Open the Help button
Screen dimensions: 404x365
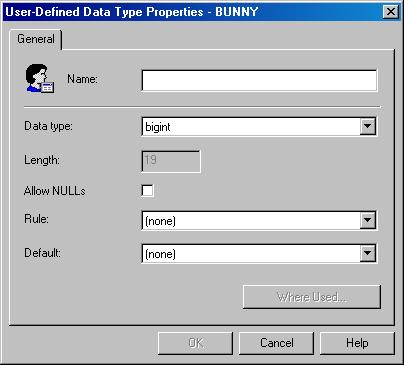pos(357,343)
